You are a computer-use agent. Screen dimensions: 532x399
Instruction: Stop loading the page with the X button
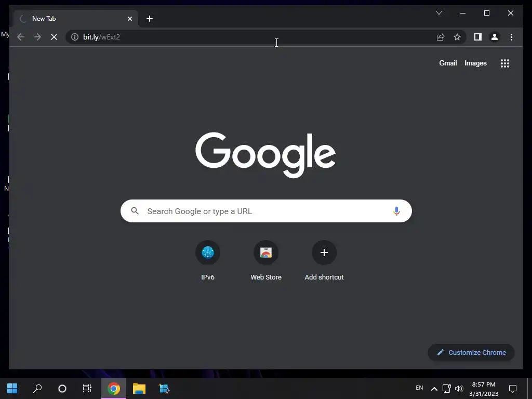click(54, 37)
